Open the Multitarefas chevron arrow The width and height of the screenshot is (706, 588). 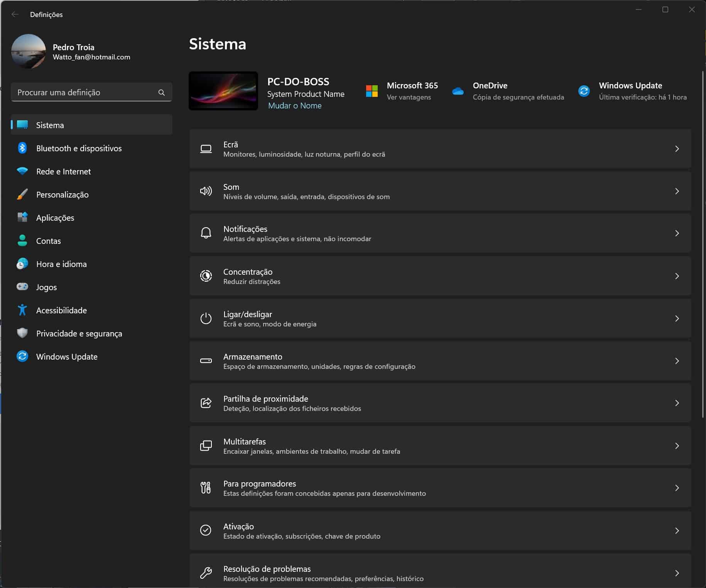(677, 446)
